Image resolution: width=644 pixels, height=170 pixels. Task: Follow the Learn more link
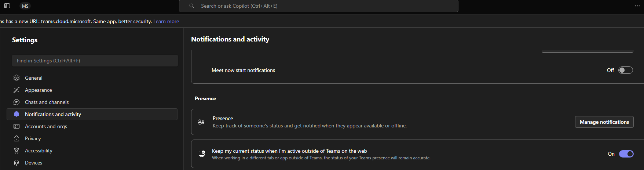pyautogui.click(x=166, y=21)
